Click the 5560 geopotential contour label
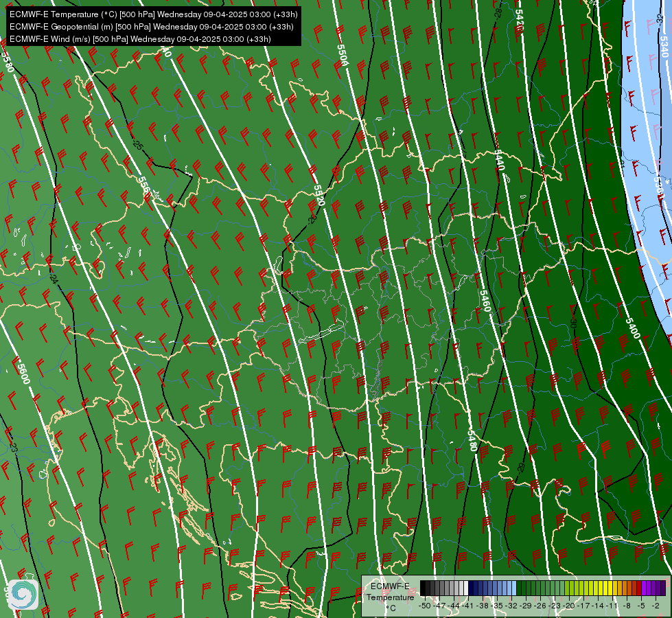 145,187
